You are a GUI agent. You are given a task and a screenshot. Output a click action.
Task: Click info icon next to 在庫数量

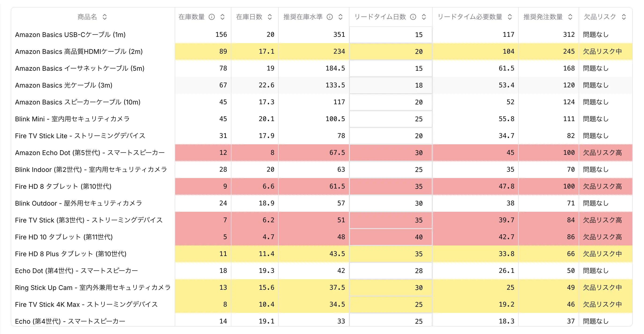tap(212, 17)
